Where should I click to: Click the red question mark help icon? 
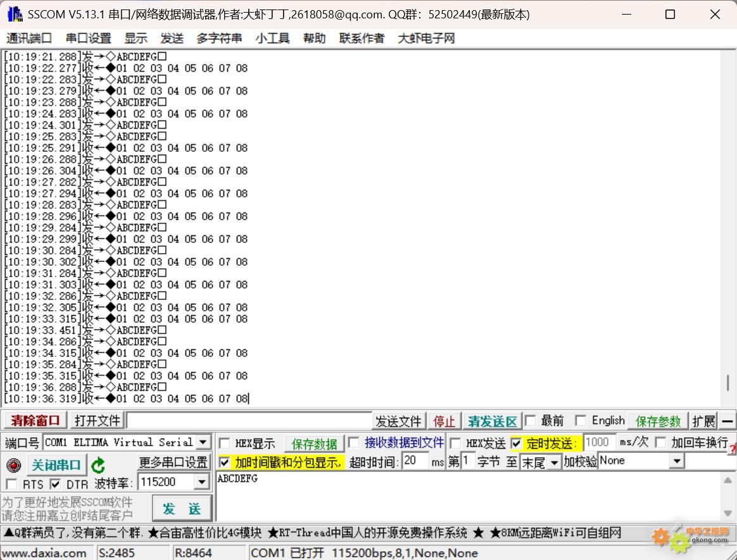733,449
